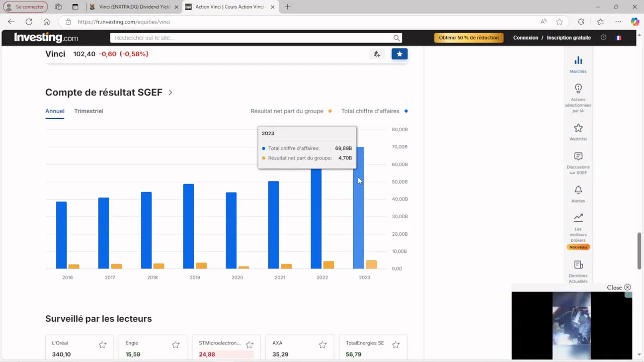Open Dernières Actualités news icon

coord(578,264)
